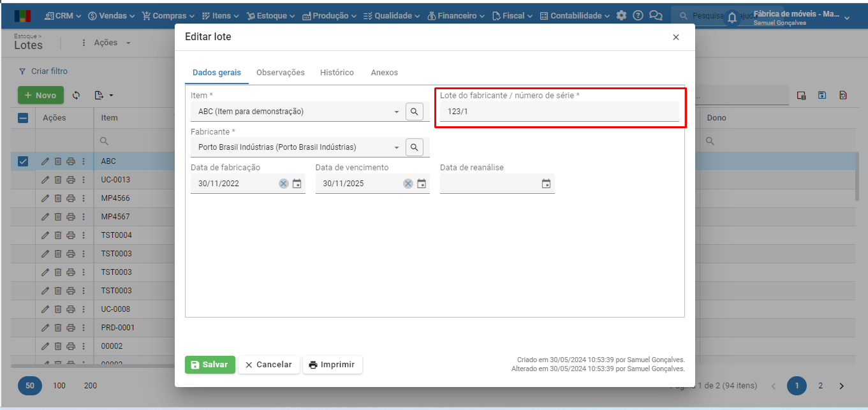Open the Estoque menu
868x410 pixels.
[x=270, y=15]
